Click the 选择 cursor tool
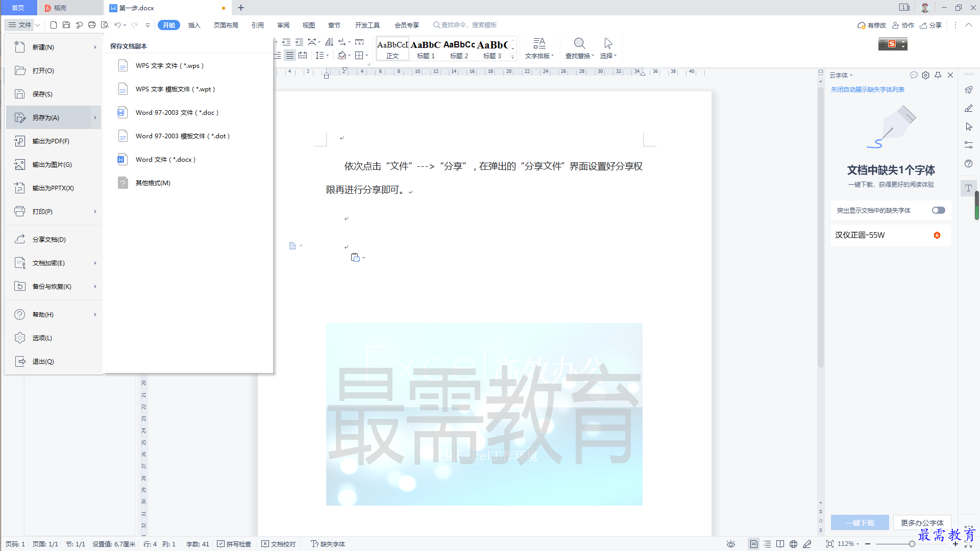The height and width of the screenshot is (551, 980). click(608, 48)
